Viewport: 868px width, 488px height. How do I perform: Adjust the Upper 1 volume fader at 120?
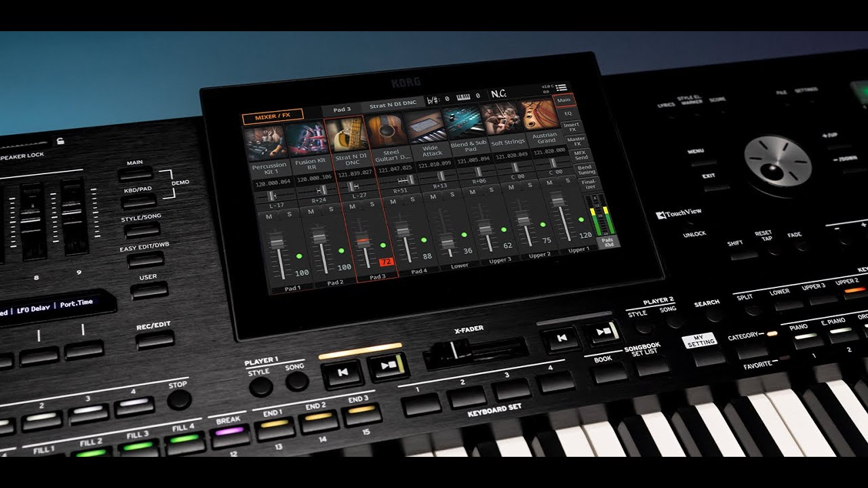(557, 200)
